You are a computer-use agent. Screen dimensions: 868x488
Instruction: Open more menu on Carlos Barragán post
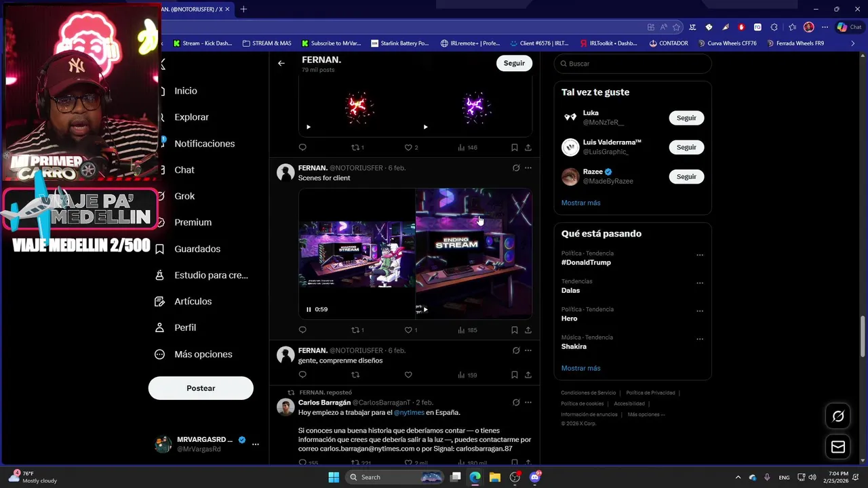[x=528, y=403]
